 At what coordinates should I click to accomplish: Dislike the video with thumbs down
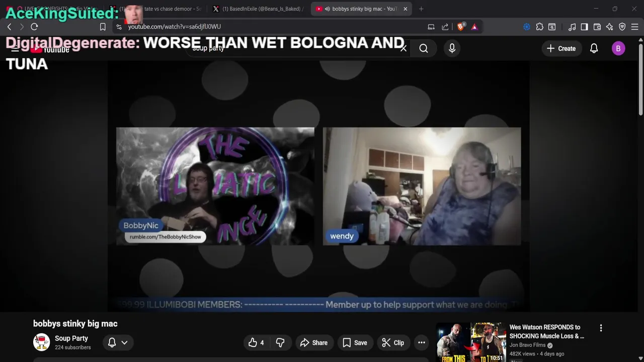[x=280, y=343]
